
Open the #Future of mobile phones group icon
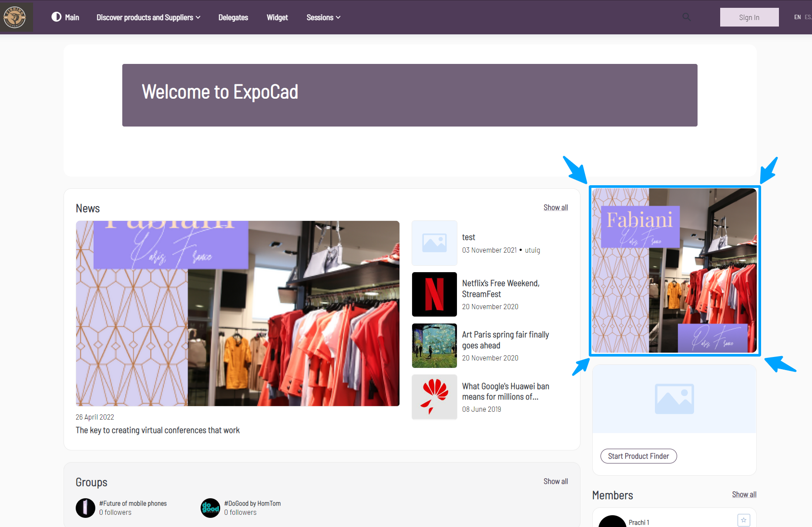(85, 508)
